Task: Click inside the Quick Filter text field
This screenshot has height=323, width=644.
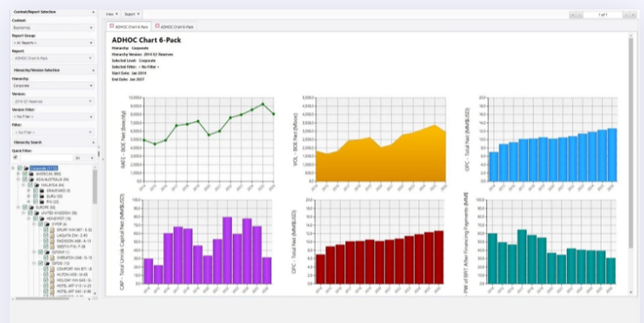Action: coord(46,158)
